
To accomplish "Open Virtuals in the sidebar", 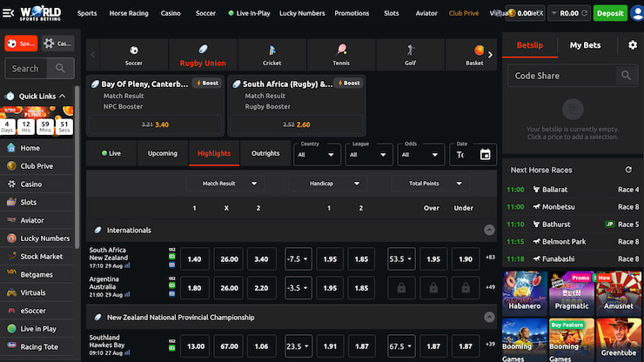I will tap(37, 292).
